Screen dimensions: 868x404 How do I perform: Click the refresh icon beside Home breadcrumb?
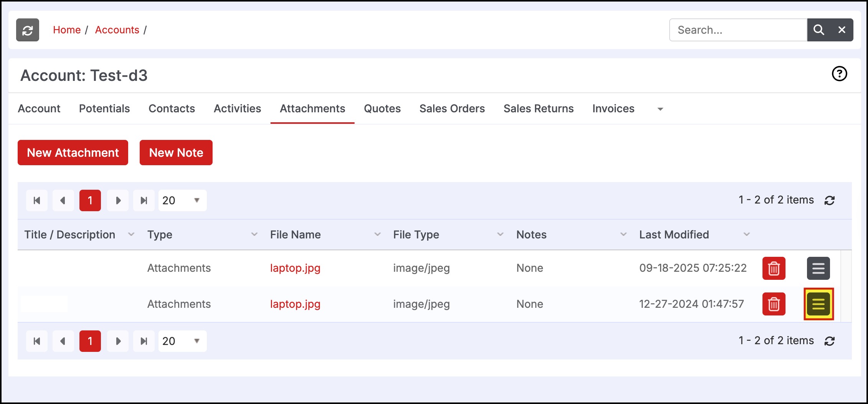pyautogui.click(x=28, y=30)
